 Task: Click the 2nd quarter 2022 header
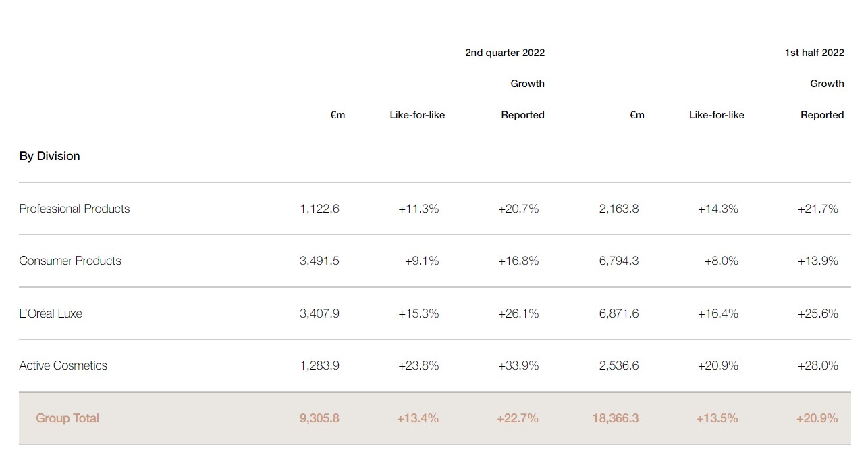(x=504, y=53)
